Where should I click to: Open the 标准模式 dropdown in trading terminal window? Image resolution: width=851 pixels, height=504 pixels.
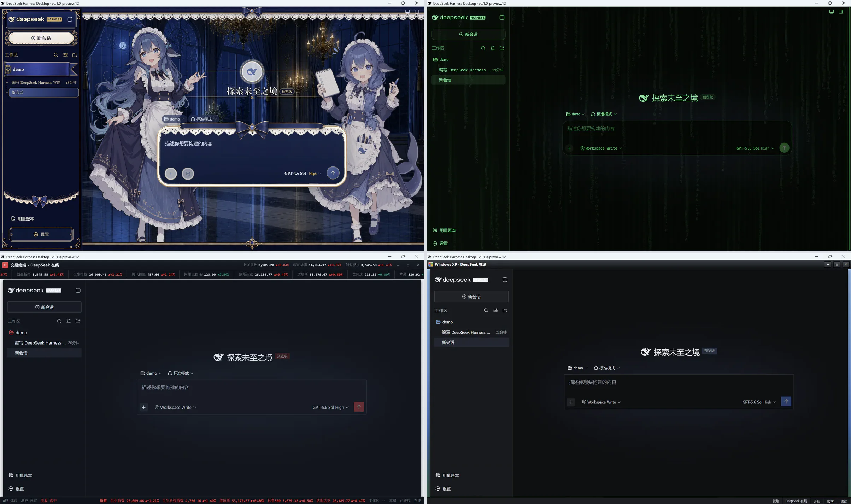(181, 373)
